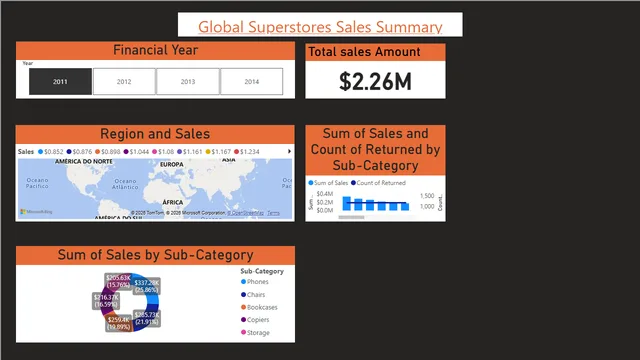Click the $2.26M total sales card value
Viewport: 640px width, 360px height.
(375, 81)
